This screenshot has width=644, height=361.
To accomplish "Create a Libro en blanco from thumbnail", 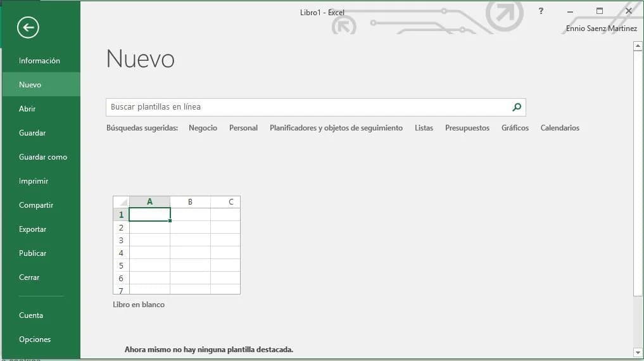I will click(x=177, y=245).
